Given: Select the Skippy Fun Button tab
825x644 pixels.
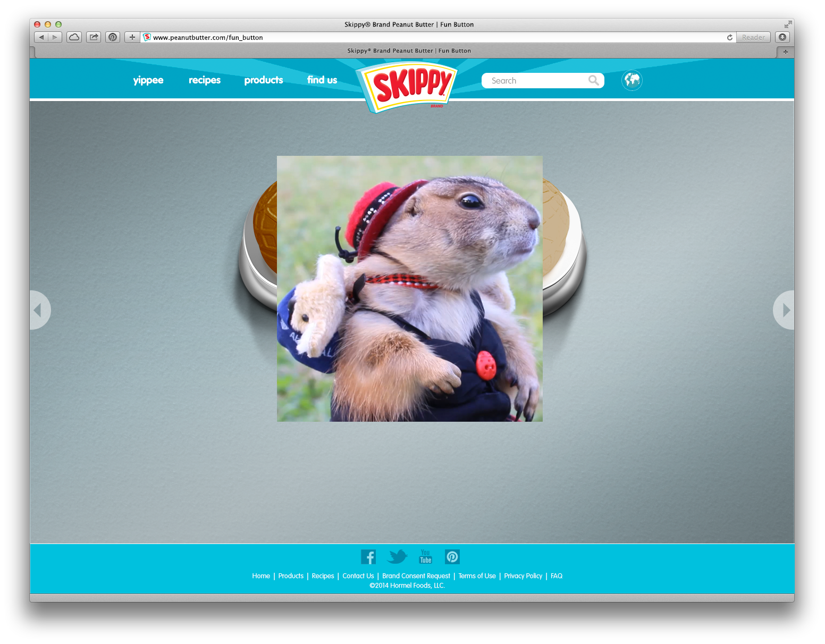Looking at the screenshot, I should click(x=409, y=51).
